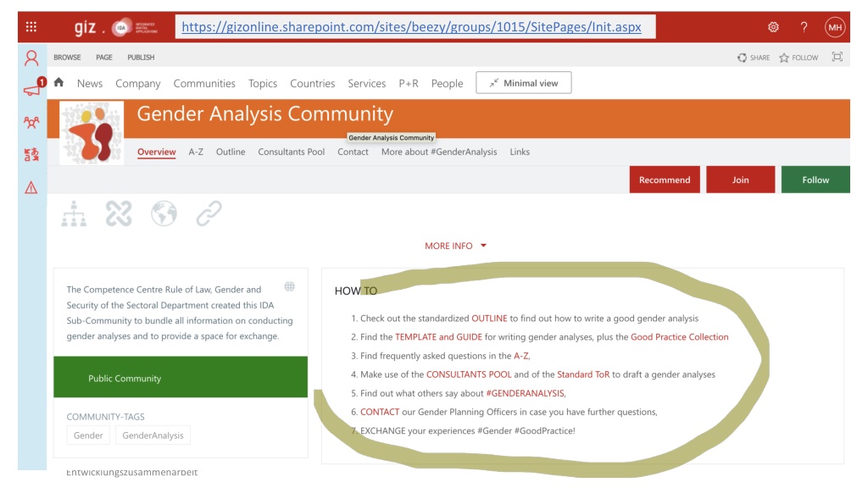Click the translation icon in sidebar
Screen dimensions: 868x488
pos(31,154)
